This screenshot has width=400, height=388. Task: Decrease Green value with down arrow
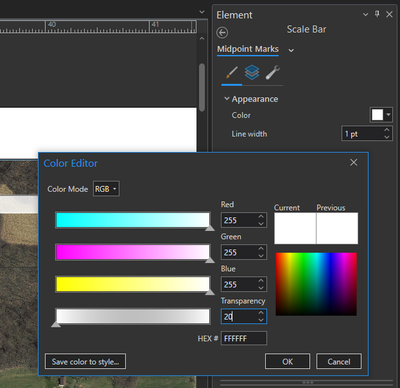point(261,256)
